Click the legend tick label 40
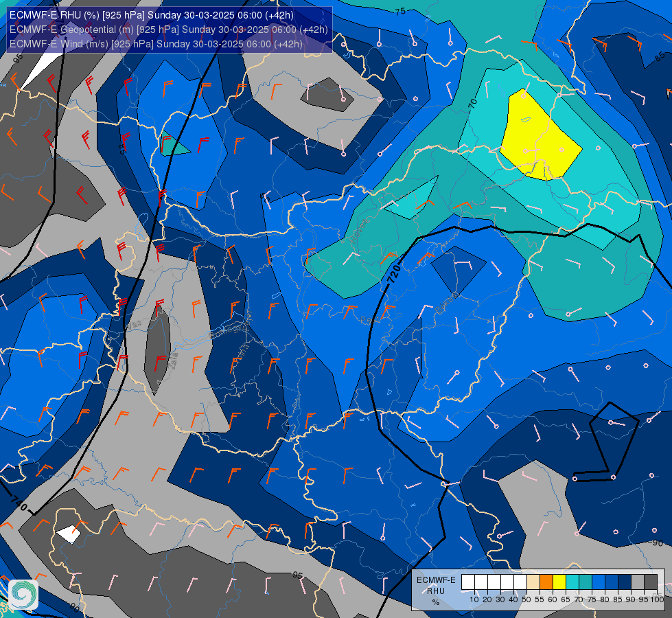Screen dimensions: 672x618 click(x=513, y=599)
